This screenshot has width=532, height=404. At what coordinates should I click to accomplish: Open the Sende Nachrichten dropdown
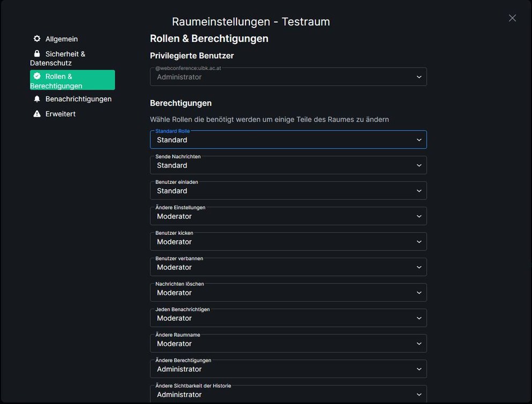tap(420, 165)
